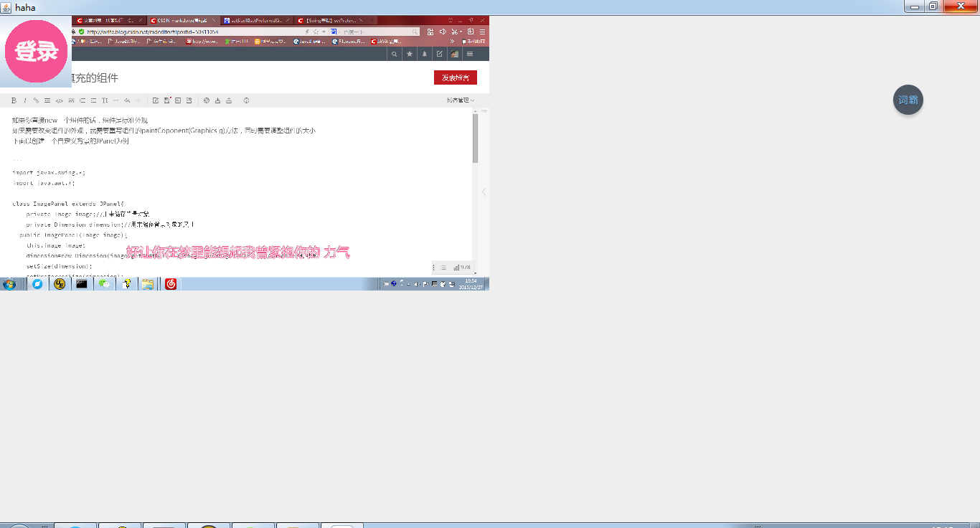
Task: Open the help question-mark icon in editor toolbar
Action: 246,100
